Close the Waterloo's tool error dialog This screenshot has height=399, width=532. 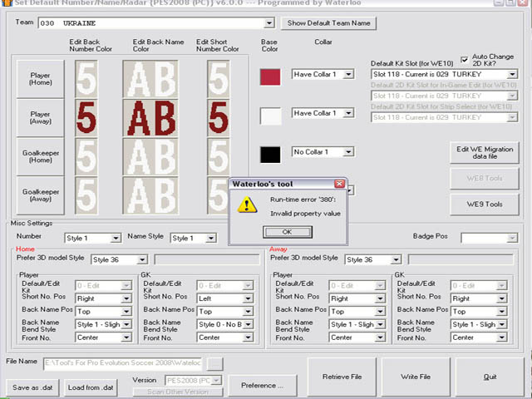(339, 184)
